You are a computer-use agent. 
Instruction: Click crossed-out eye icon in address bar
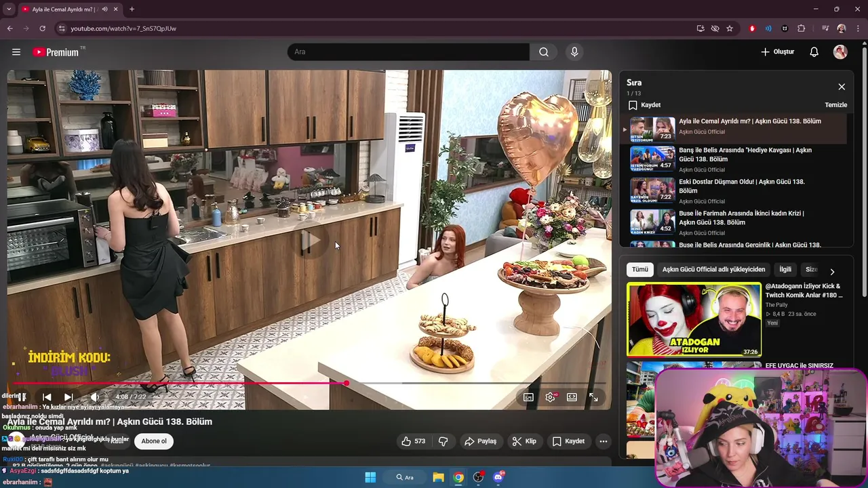[x=715, y=28]
